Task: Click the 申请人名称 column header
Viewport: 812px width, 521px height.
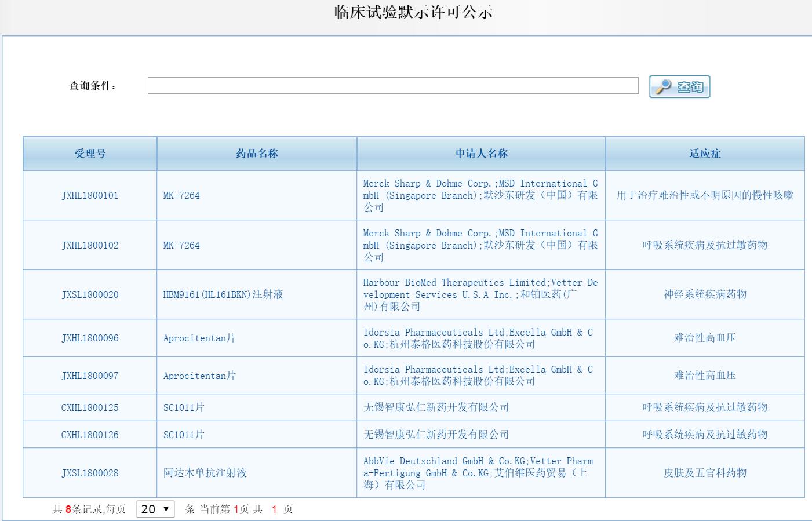Action: pos(481,154)
